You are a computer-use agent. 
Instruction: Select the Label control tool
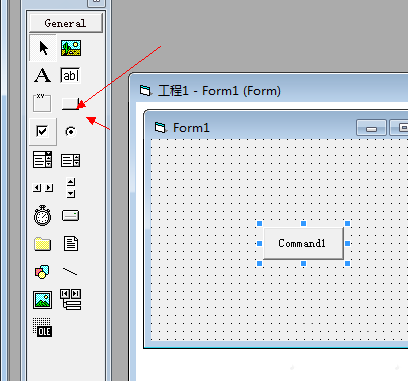[x=43, y=75]
